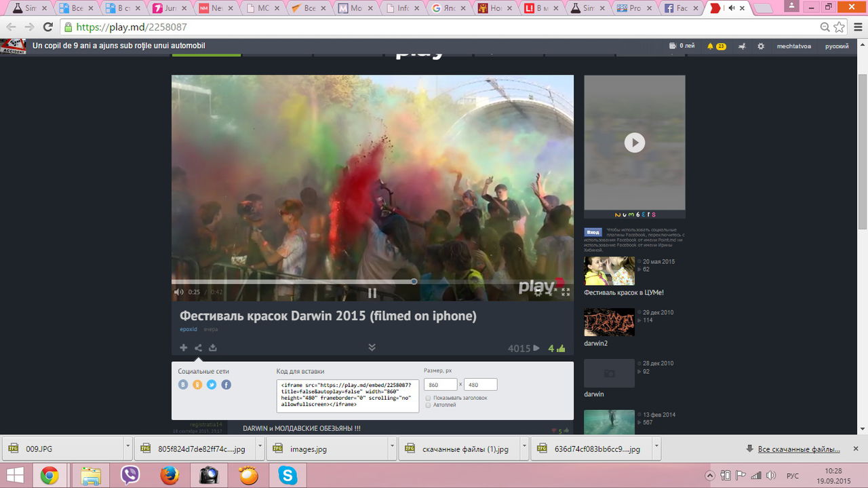This screenshot has width=868, height=488.
Task: Open downloaded file images.jpg
Action: (327, 449)
